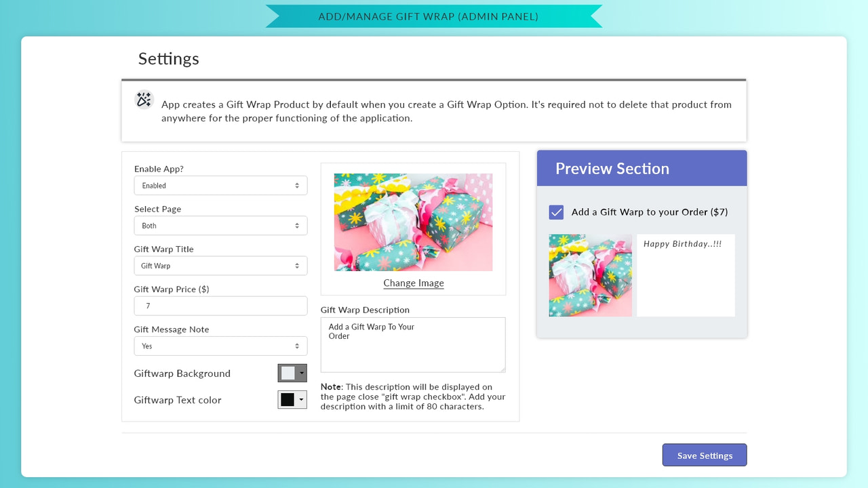Open the Giftwarp Text color picker arrow
868x488 pixels.
(x=302, y=399)
